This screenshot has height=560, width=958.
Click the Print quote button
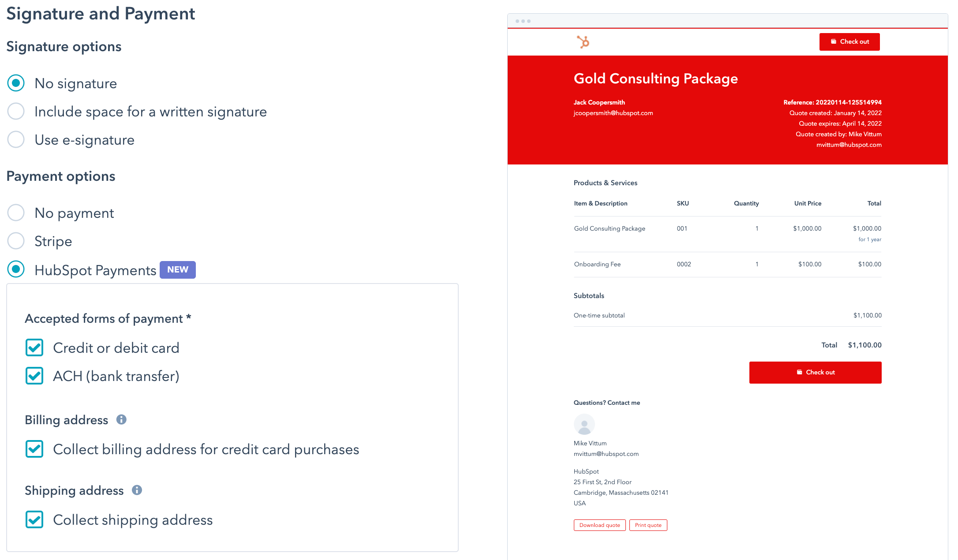pos(647,525)
